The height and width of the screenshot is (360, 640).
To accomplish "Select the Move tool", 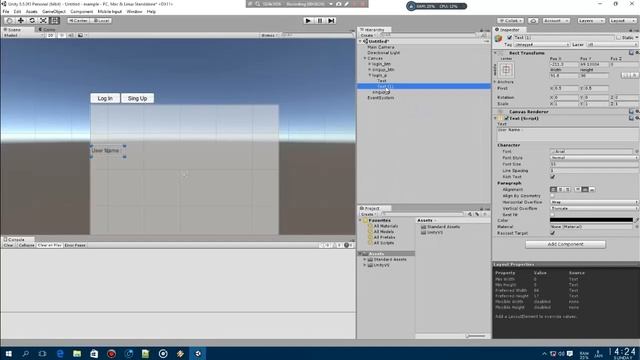I will tap(21, 20).
